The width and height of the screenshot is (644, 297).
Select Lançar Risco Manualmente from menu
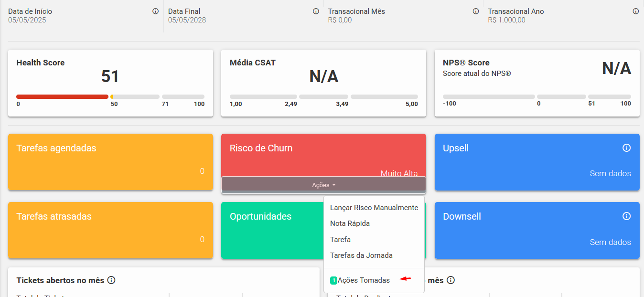pyautogui.click(x=374, y=208)
